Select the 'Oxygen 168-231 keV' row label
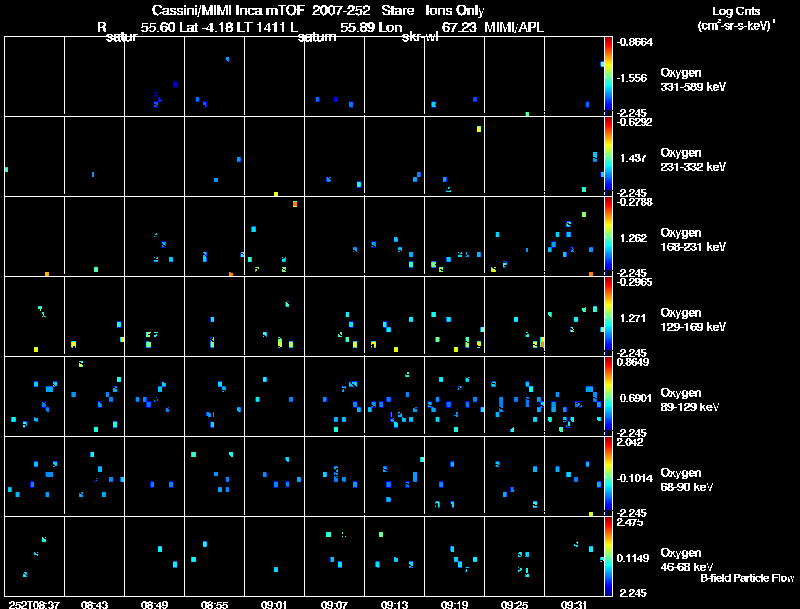 coord(693,240)
